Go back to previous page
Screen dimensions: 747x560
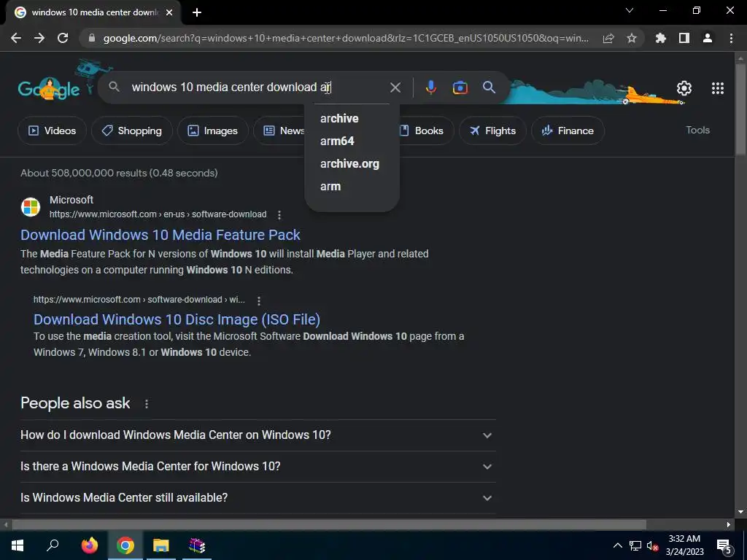[x=16, y=38]
